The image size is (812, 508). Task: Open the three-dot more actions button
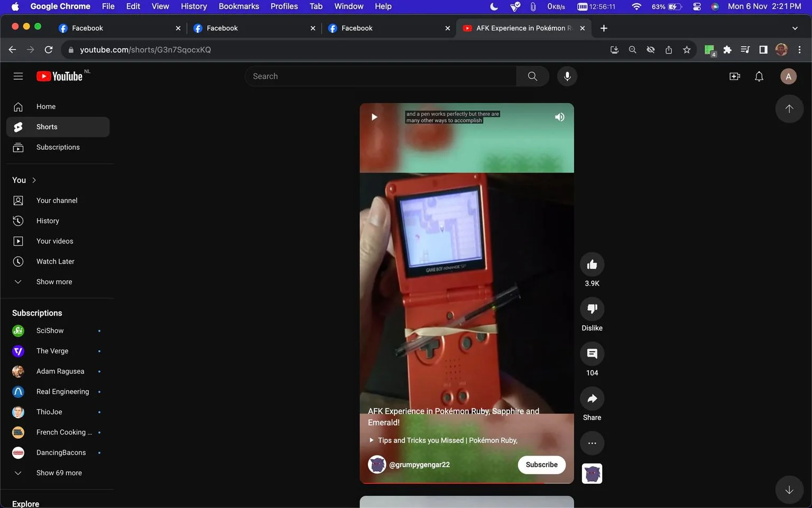592,443
